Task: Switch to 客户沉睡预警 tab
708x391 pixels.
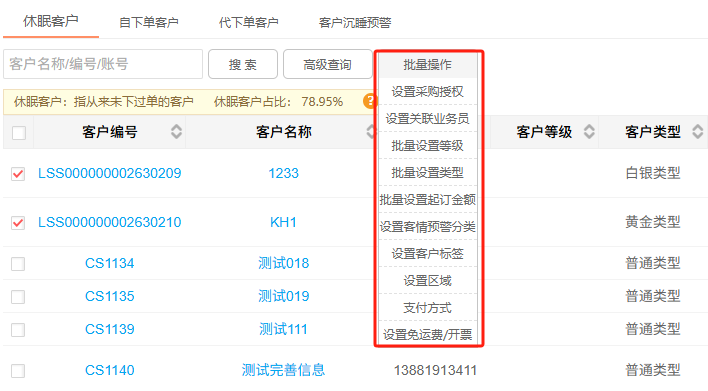Action: [x=355, y=23]
